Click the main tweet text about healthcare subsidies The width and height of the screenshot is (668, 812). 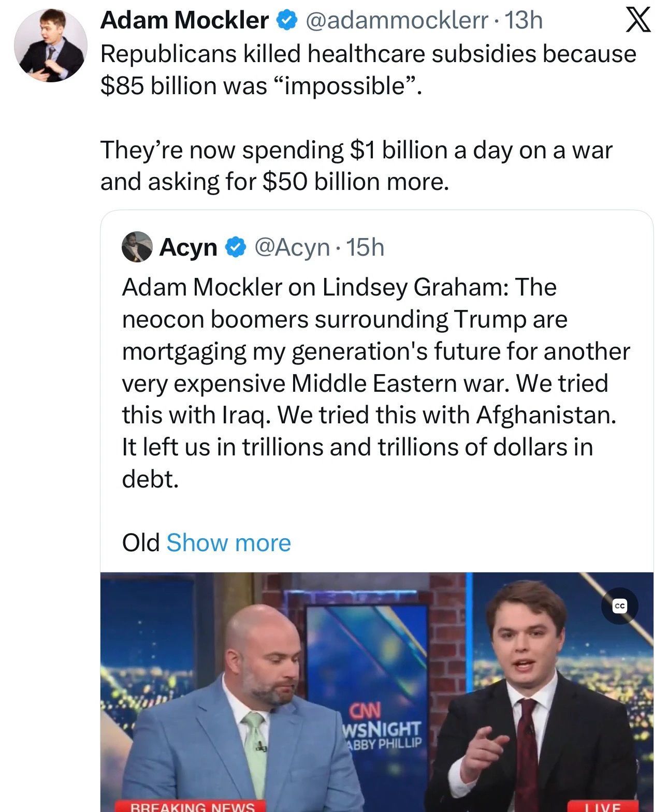(368, 117)
